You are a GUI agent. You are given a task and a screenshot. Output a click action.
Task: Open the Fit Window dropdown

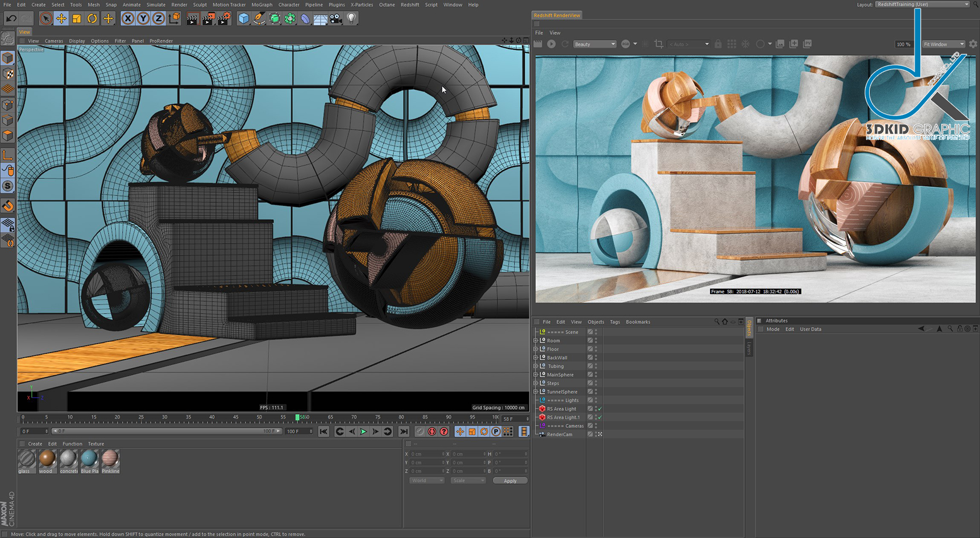pyautogui.click(x=944, y=44)
